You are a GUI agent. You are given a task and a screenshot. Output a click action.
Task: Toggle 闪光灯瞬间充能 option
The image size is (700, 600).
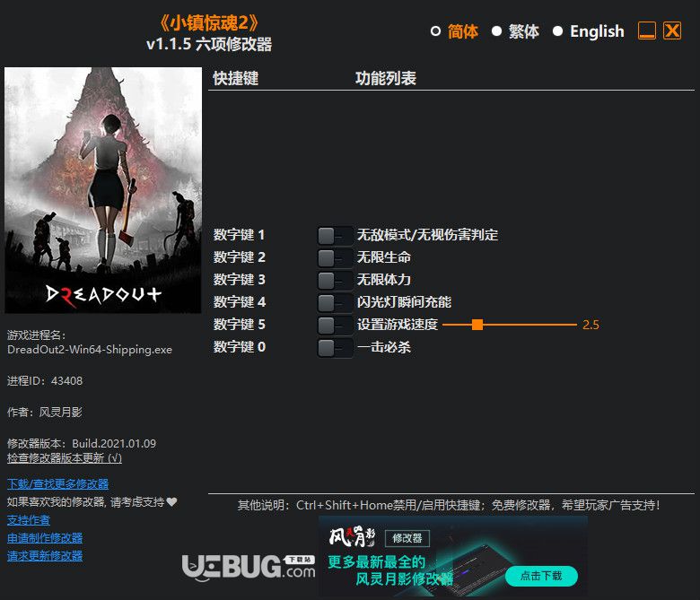coord(335,302)
